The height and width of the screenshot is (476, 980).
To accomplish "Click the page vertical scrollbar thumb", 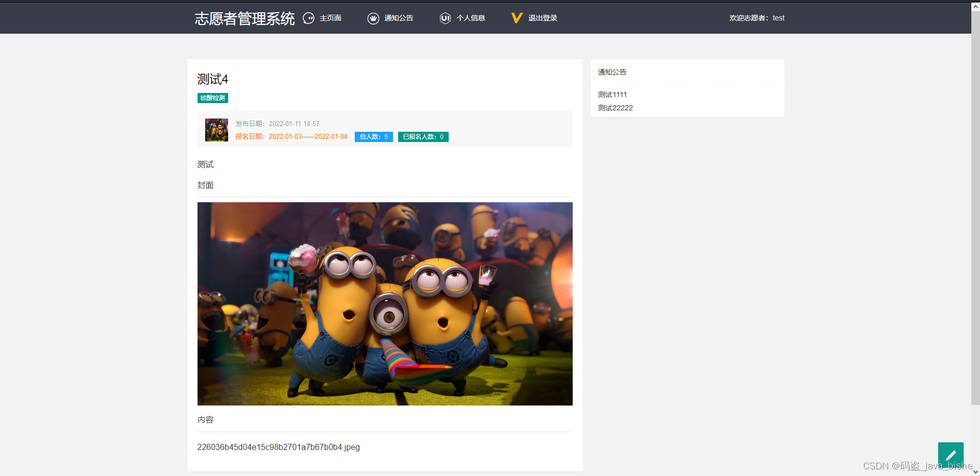I will (975, 208).
